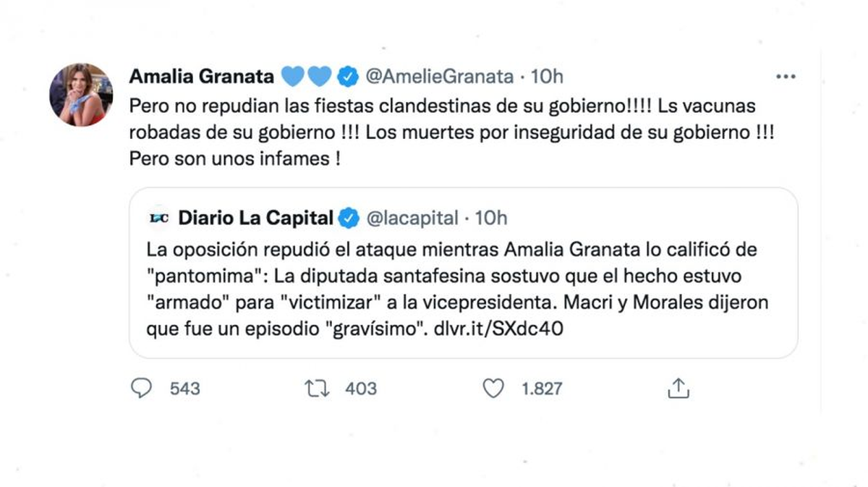
Task: Click the Diario La Capital name
Action: tap(255, 218)
